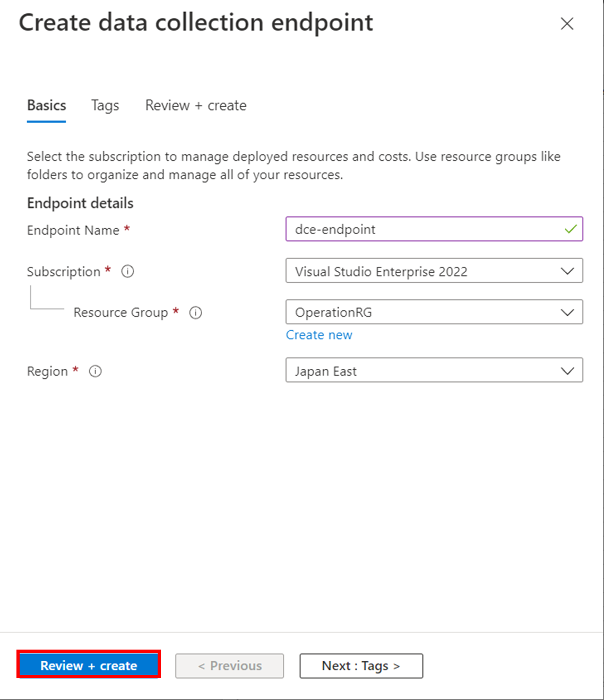Open the Create new resource group link
This screenshot has width=604, height=700.
319,335
